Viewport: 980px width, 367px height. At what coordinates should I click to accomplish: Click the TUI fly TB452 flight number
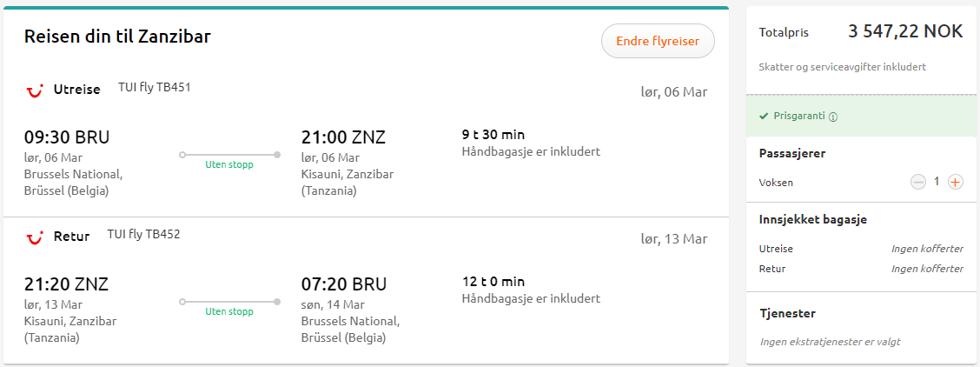(x=143, y=235)
